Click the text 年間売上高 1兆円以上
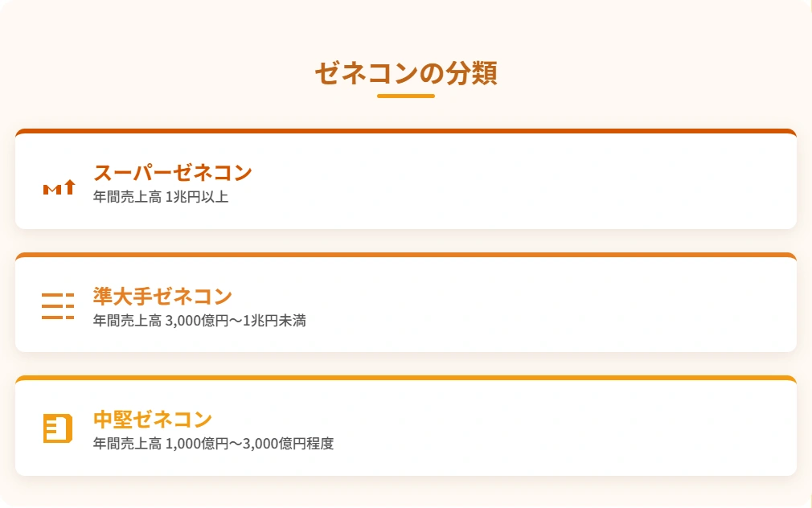Image resolution: width=812 pixels, height=508 pixels. pyautogui.click(x=161, y=197)
